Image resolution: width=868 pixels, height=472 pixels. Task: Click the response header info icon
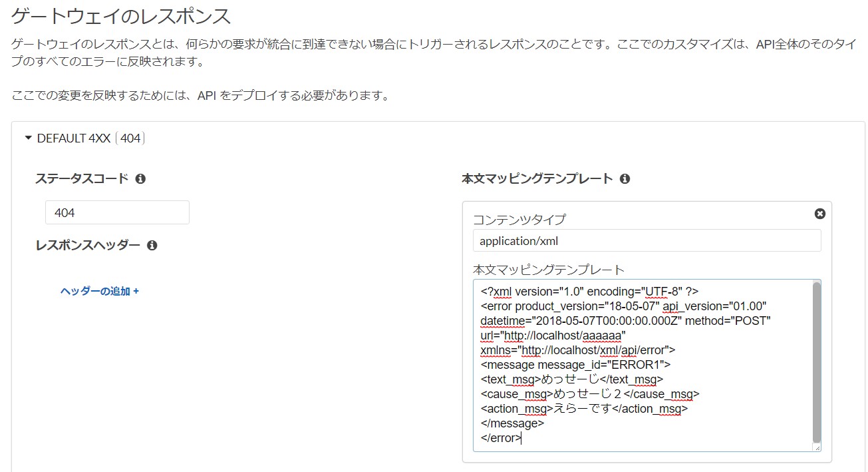click(x=152, y=246)
